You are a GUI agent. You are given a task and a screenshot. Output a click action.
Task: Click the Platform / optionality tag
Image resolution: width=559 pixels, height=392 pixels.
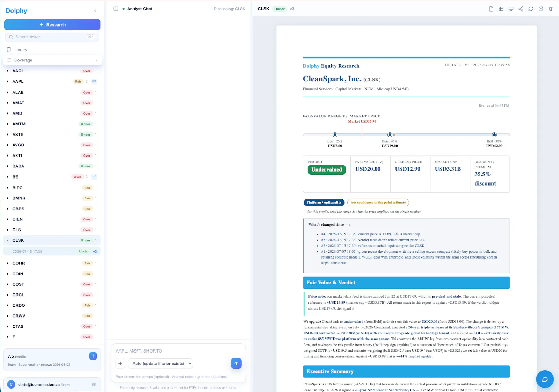click(x=324, y=203)
